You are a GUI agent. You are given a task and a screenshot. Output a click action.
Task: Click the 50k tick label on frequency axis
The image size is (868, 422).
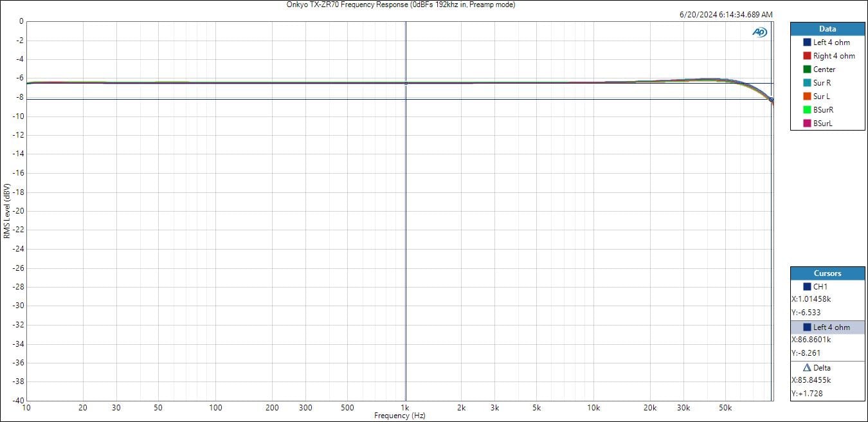click(725, 408)
